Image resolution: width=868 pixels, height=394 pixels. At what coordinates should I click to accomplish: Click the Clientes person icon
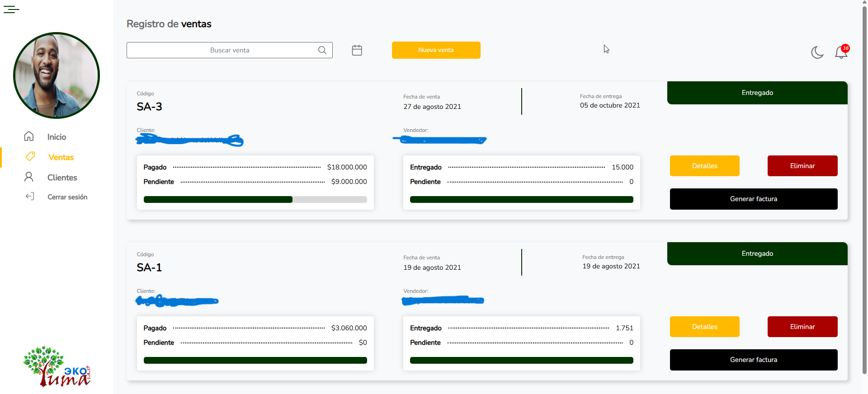[x=29, y=177]
